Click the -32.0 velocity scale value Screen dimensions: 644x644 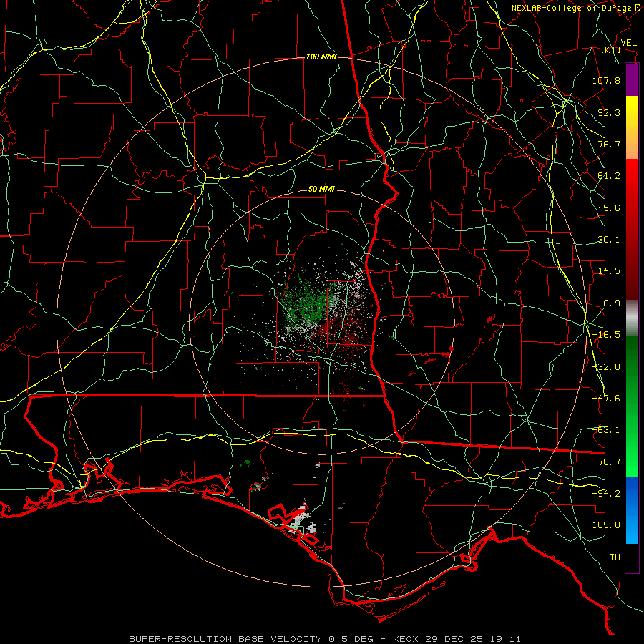[x=606, y=367]
